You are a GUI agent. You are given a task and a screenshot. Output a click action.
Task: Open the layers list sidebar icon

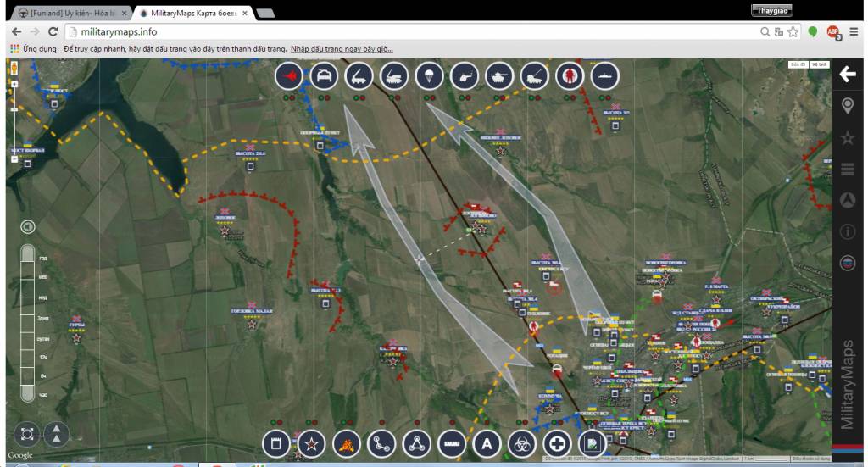click(x=848, y=169)
